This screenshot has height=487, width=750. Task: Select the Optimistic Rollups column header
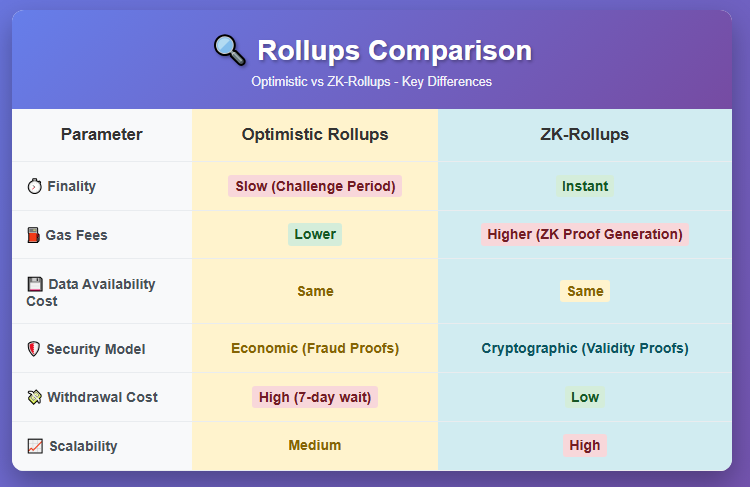[315, 134]
